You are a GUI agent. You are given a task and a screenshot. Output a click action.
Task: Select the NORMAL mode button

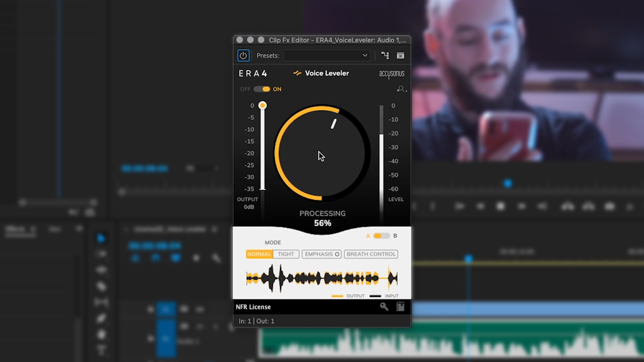pyautogui.click(x=259, y=254)
